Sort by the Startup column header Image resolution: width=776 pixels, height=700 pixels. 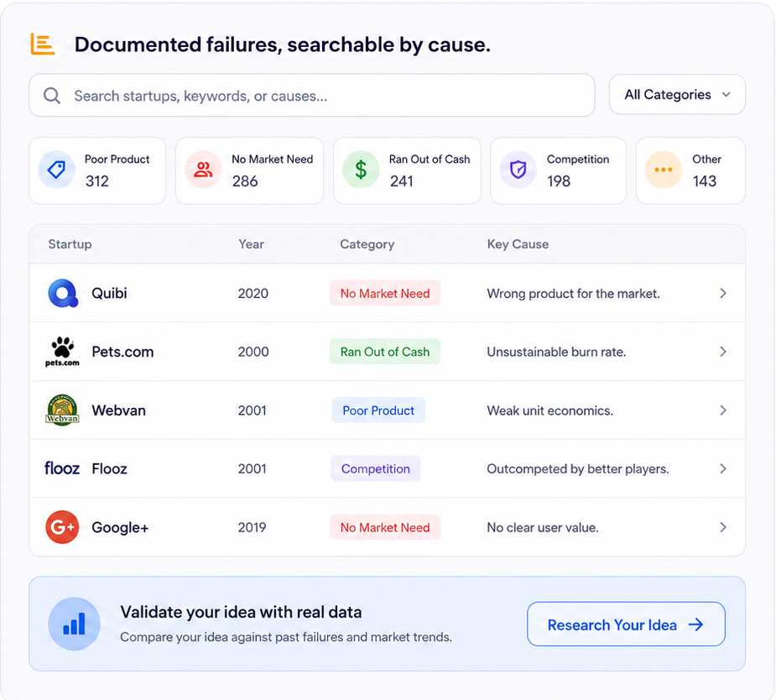coord(70,244)
